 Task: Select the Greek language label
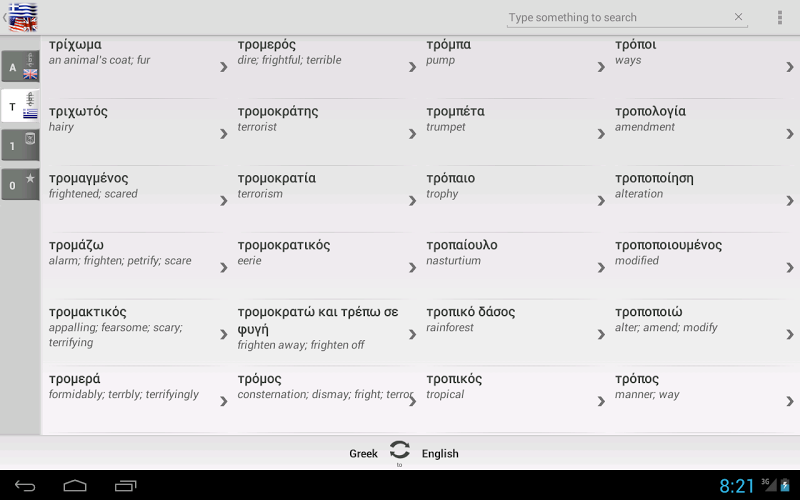pyautogui.click(x=363, y=454)
